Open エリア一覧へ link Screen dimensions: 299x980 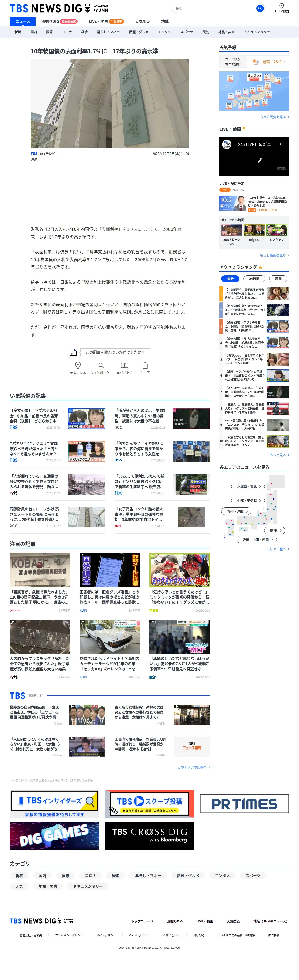(278, 549)
